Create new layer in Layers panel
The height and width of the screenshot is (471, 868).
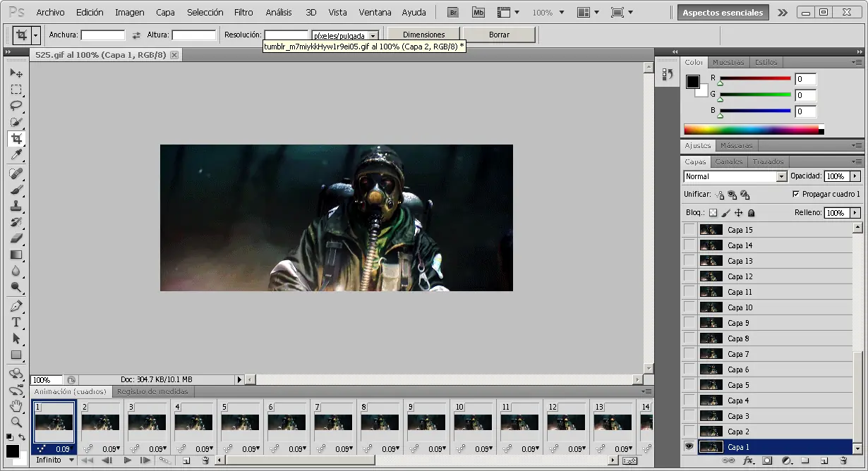(823, 461)
